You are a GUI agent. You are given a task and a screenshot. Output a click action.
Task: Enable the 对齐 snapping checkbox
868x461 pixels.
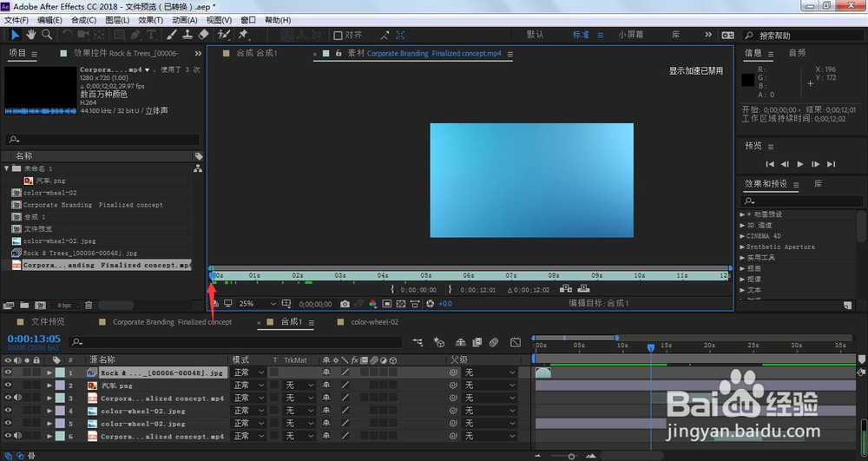pyautogui.click(x=338, y=36)
